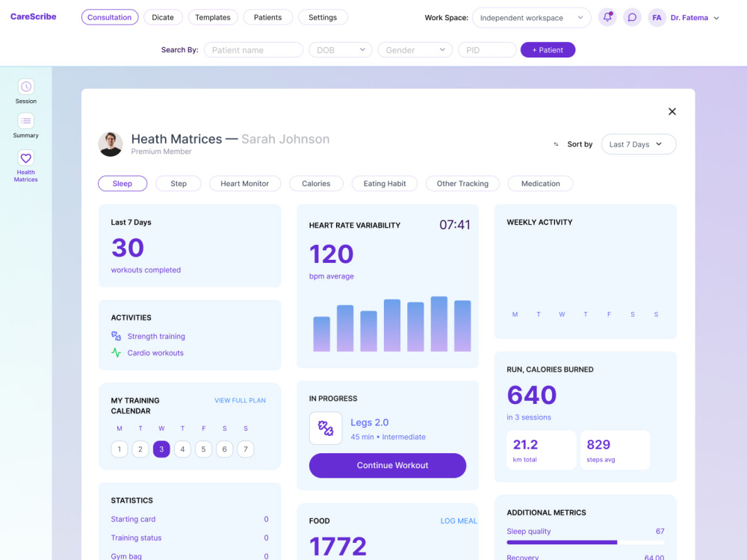The width and height of the screenshot is (747, 560).
Task: Click the 30 workouts completed value
Action: click(128, 248)
